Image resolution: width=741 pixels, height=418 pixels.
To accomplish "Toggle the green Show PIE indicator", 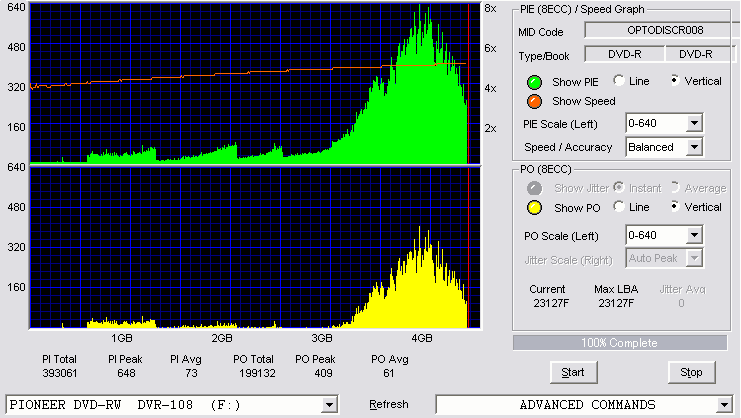I will (x=534, y=82).
